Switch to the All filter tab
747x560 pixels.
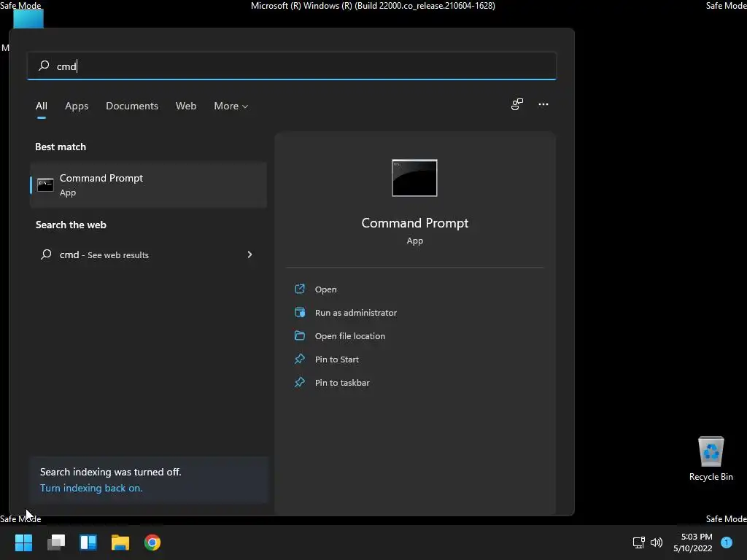(42, 106)
